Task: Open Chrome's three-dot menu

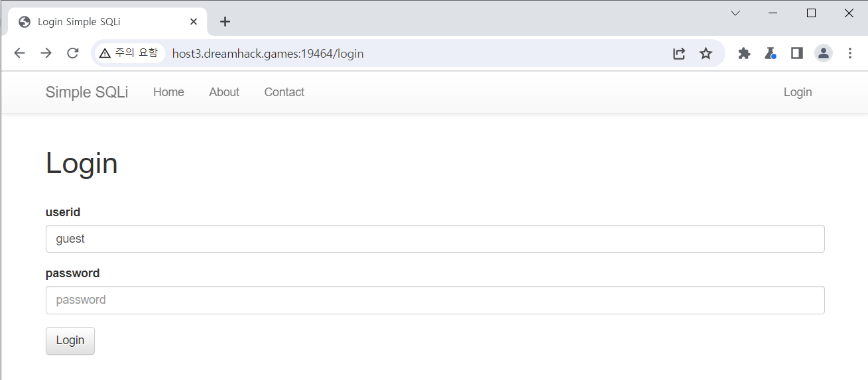Action: pos(850,54)
